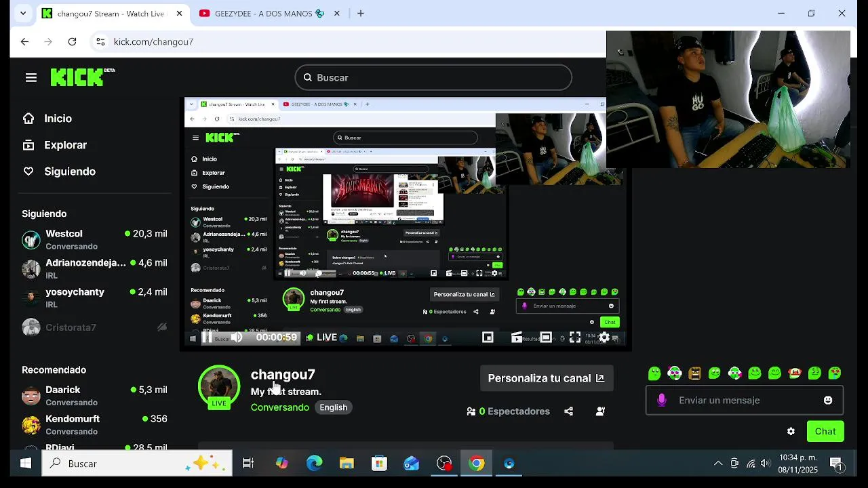
Task: Click the share icon beside Espectadores
Action: [x=568, y=411]
